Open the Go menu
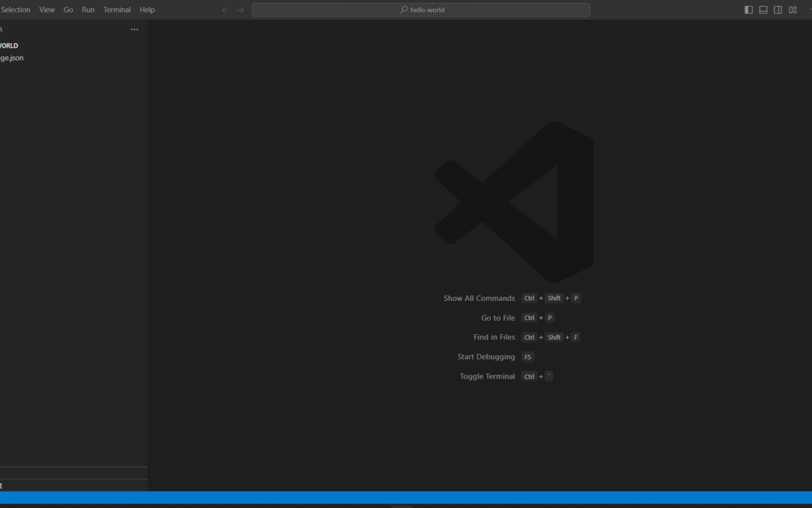Viewport: 812px width, 508px height. (x=68, y=10)
